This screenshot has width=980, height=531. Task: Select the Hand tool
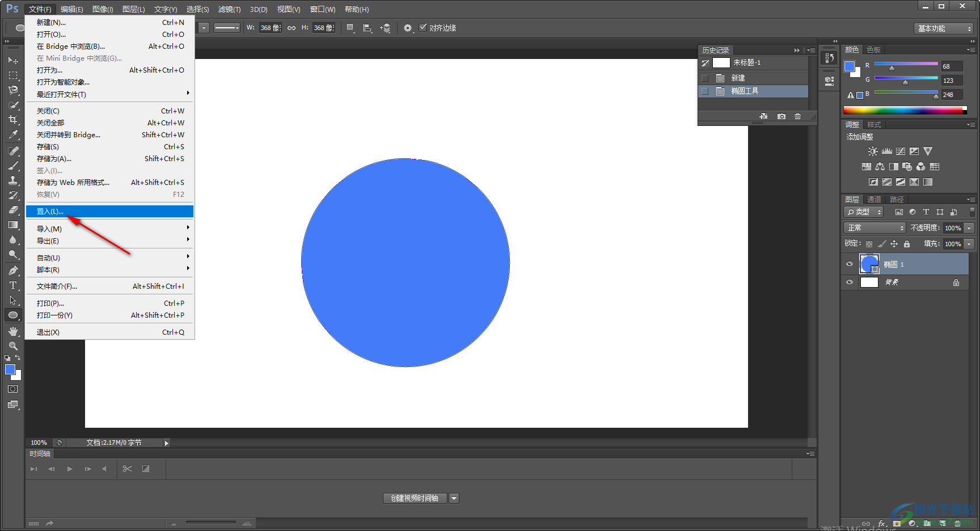click(x=12, y=331)
